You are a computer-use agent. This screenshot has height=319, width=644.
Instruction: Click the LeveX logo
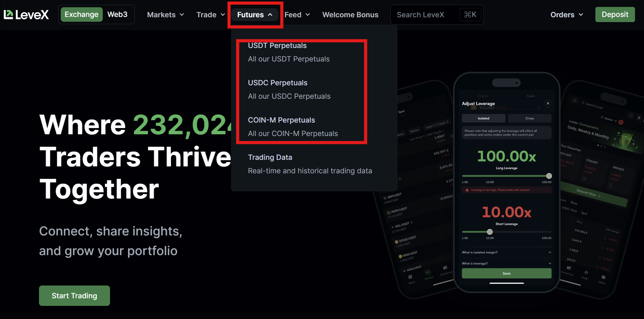click(x=26, y=14)
